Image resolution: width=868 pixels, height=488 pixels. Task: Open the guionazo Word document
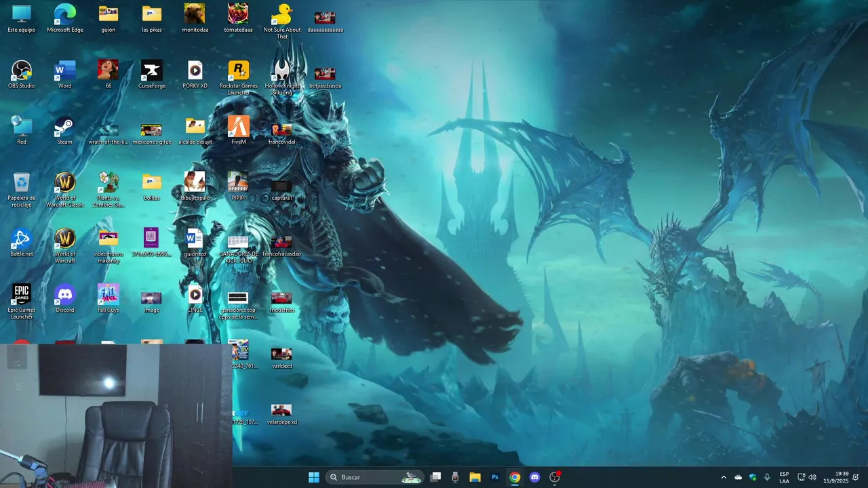click(x=195, y=243)
